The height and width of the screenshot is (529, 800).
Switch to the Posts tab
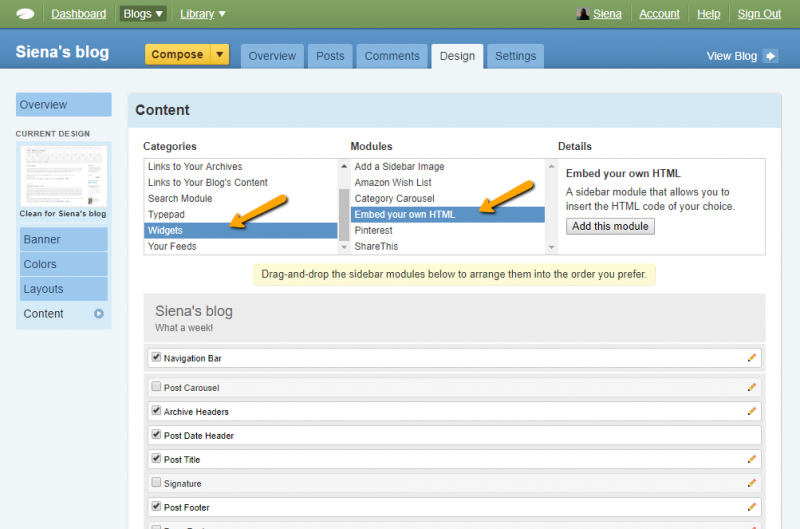coord(330,56)
